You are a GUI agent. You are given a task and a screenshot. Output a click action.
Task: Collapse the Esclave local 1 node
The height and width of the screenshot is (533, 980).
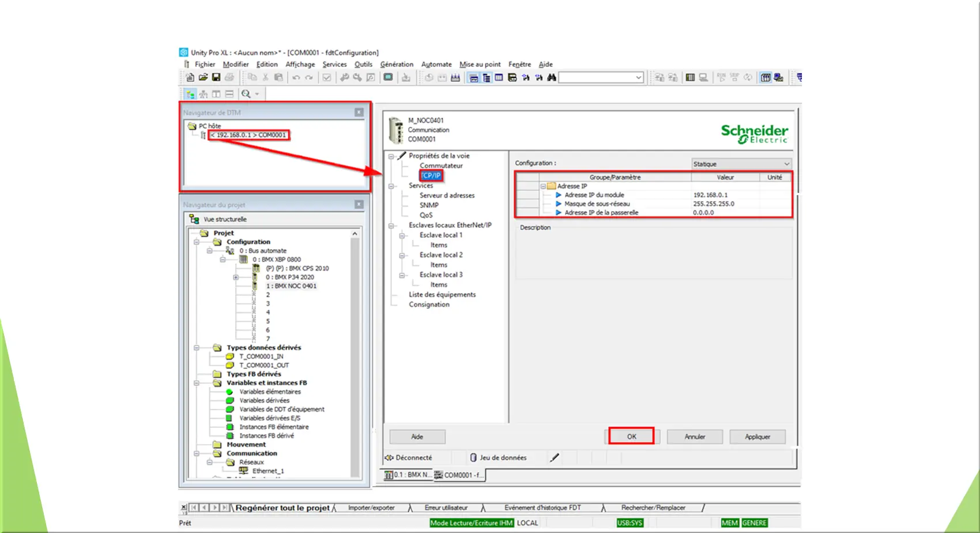[x=402, y=235]
